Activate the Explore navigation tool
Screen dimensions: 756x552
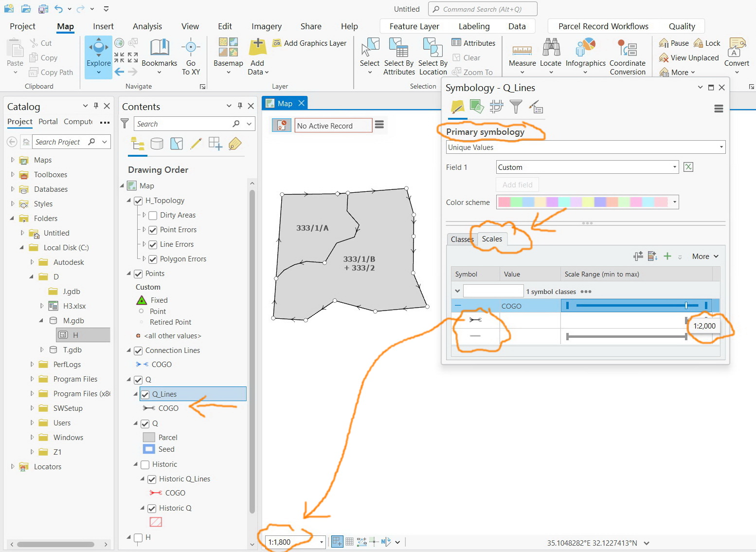pyautogui.click(x=98, y=57)
